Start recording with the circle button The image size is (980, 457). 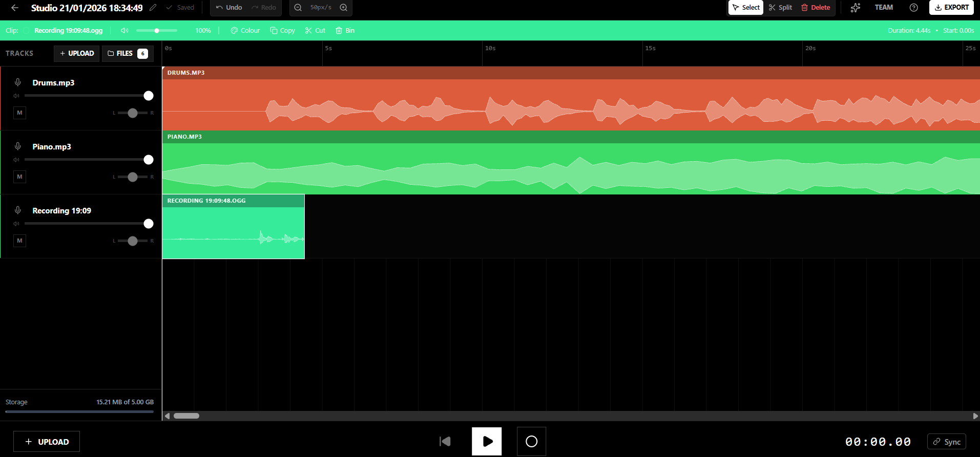[x=531, y=441]
